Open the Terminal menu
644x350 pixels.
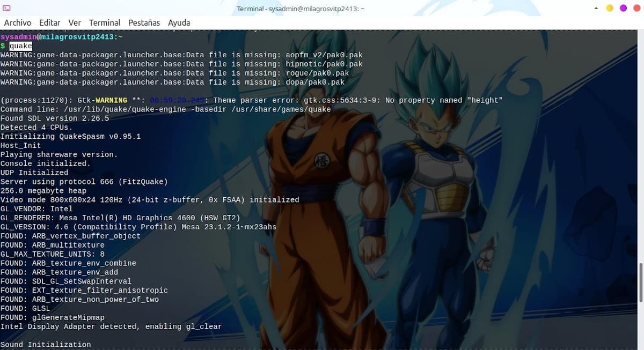[105, 23]
